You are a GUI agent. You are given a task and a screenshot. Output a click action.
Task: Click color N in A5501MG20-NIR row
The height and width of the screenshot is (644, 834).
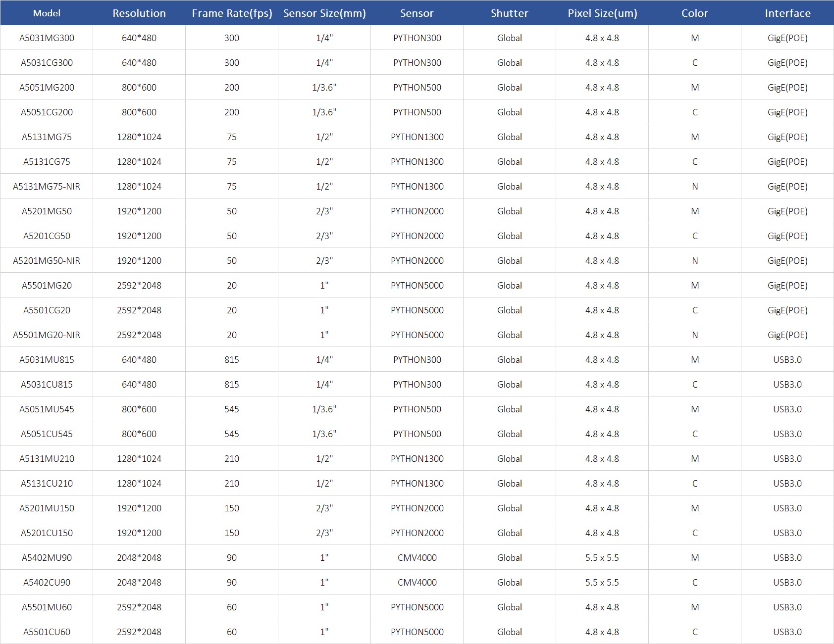695,335
